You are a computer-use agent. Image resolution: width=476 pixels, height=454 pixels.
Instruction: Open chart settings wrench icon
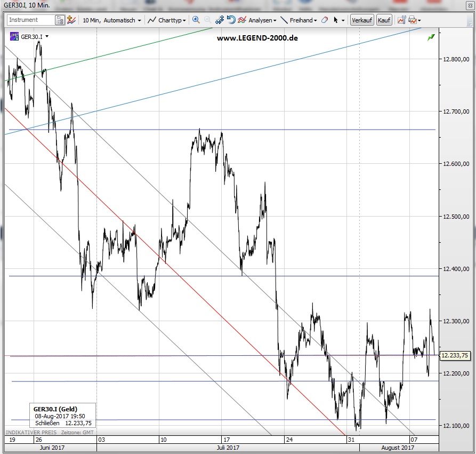(x=401, y=20)
